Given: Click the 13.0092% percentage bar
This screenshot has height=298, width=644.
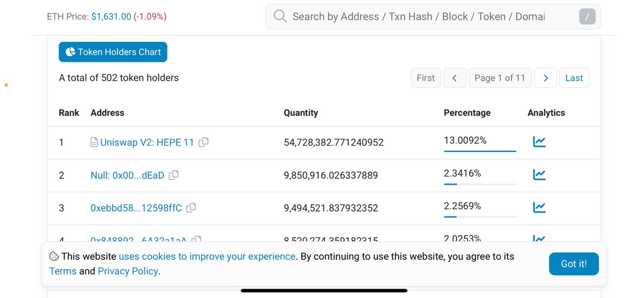Looking at the screenshot, I should tap(480, 151).
